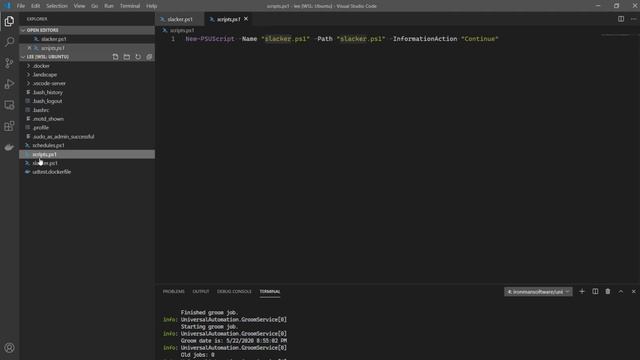Switch to the Problems panel tab

(x=173, y=291)
